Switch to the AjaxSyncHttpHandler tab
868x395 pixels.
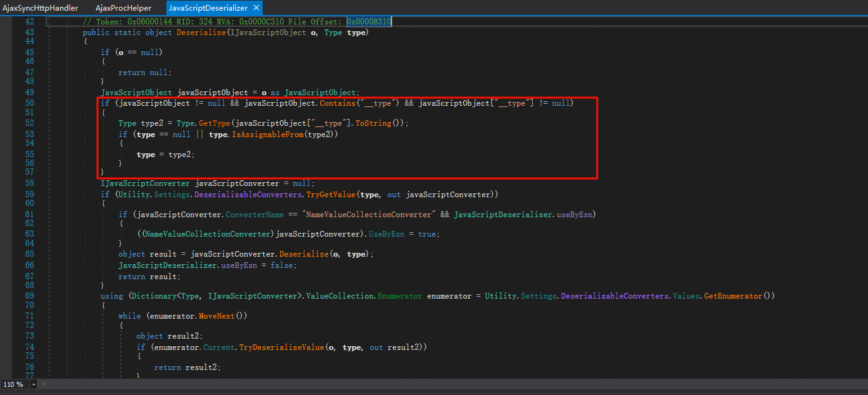click(41, 8)
